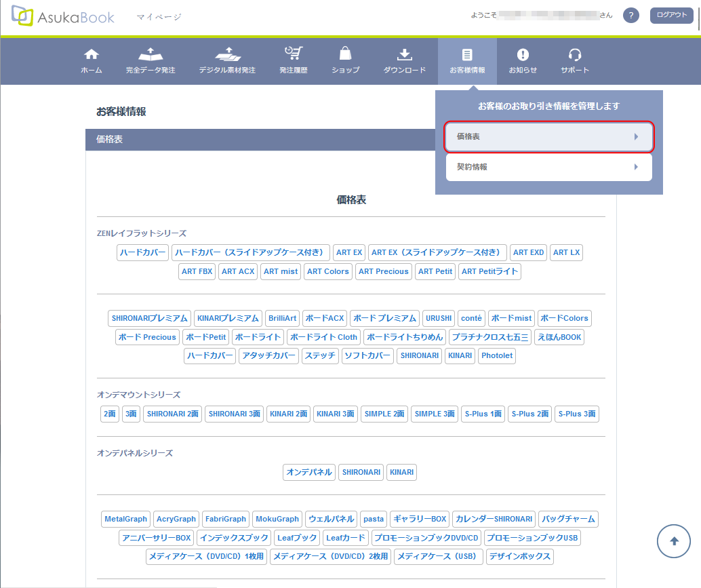Open the ハードカバー price list
Image resolution: width=701 pixels, height=588 pixels.
142,252
